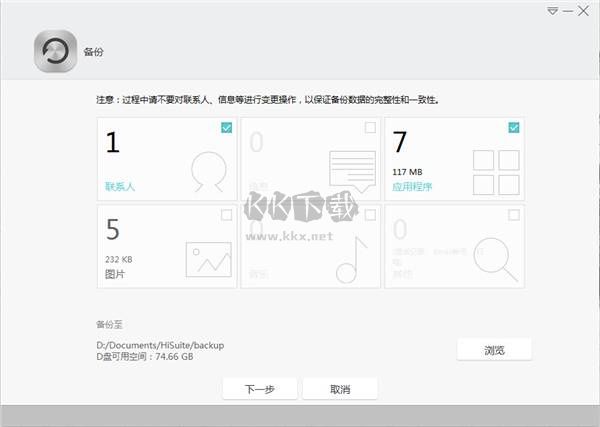Click the 联系人 label link
600x427 pixels.
[x=120, y=186]
